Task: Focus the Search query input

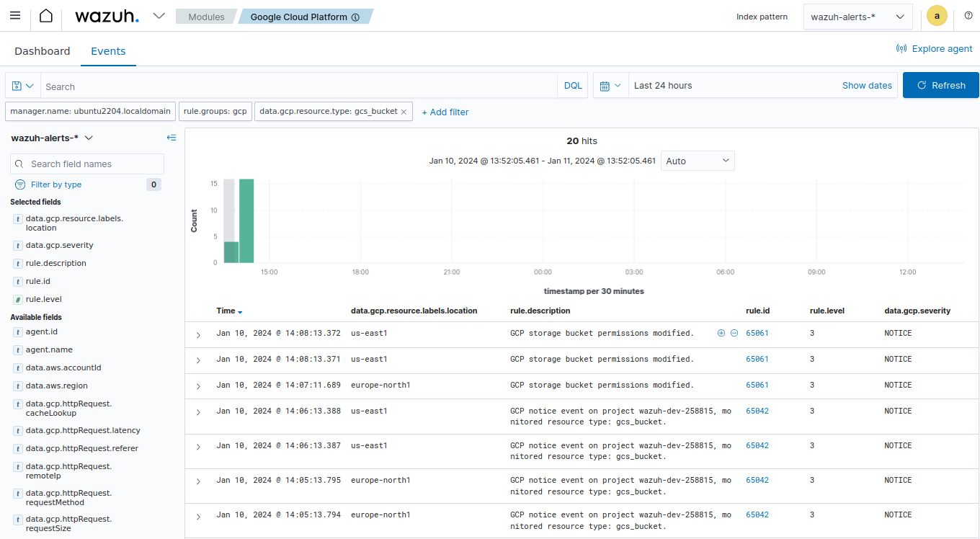Action: (x=299, y=86)
